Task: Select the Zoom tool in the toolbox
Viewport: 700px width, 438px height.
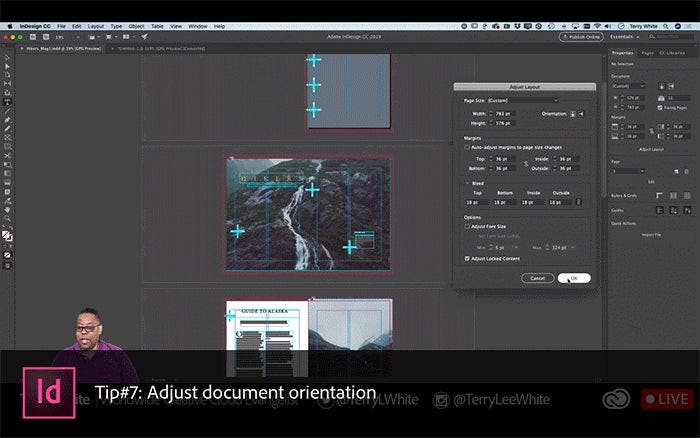Action: 7,216
